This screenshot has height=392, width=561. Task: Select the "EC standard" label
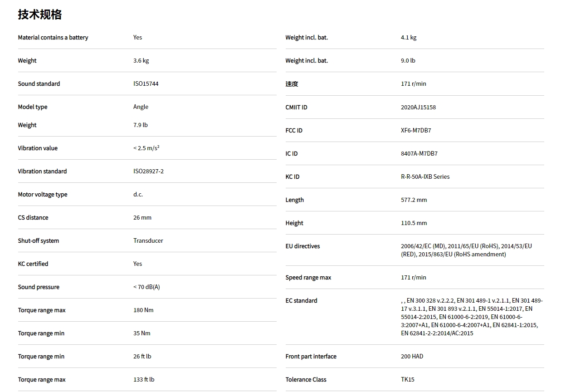tap(301, 301)
